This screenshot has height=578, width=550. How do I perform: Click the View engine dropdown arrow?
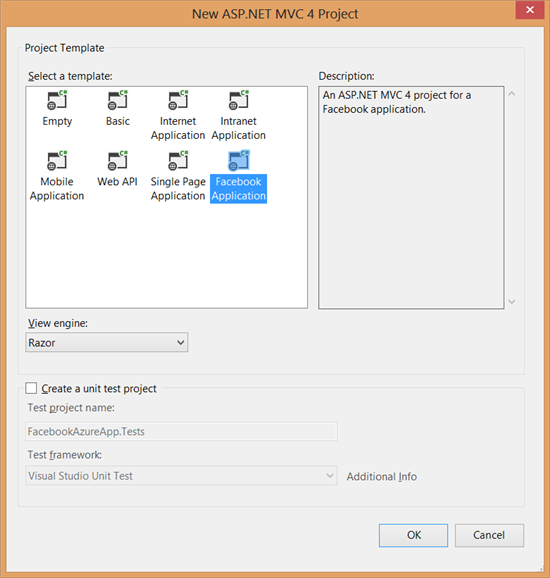pos(181,342)
